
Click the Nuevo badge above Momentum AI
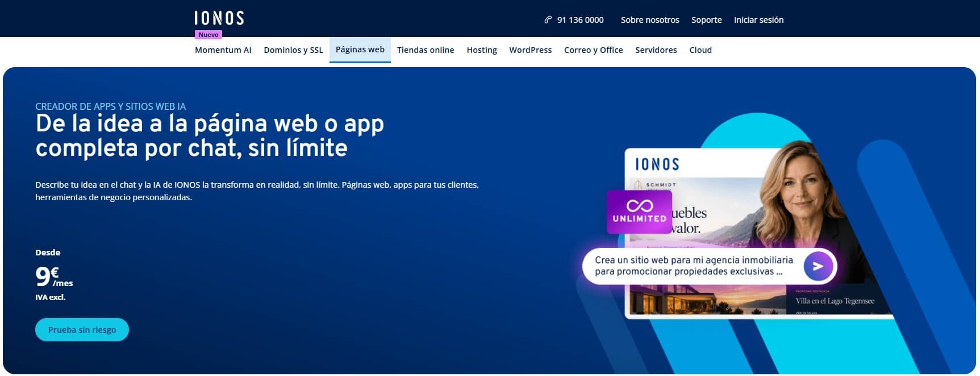point(208,35)
